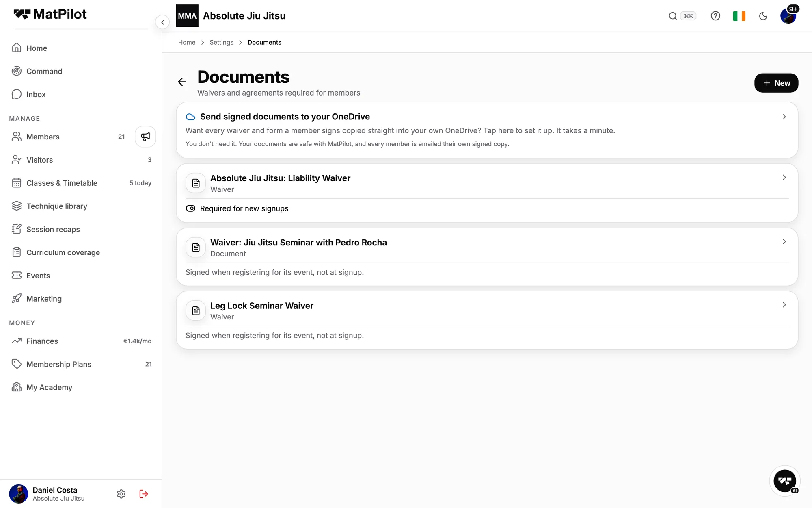Open My Academy in the sidebar
Screen dimensions: 812x508
(x=81, y=387)
